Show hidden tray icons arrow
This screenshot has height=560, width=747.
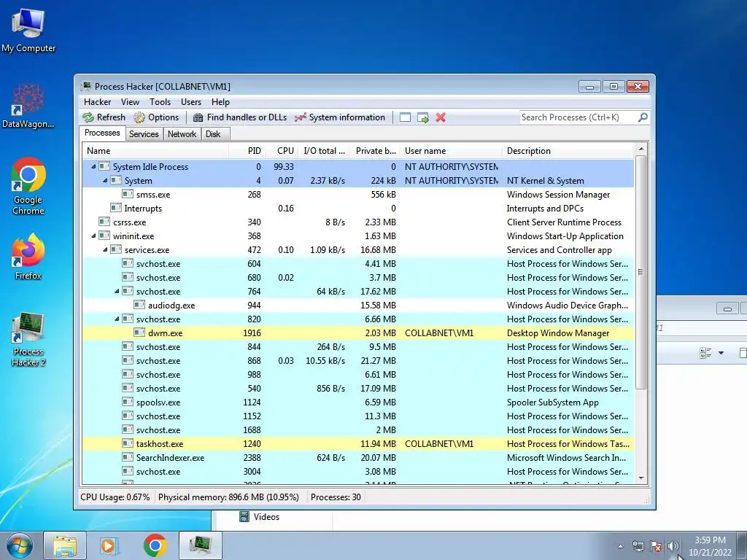click(x=620, y=546)
